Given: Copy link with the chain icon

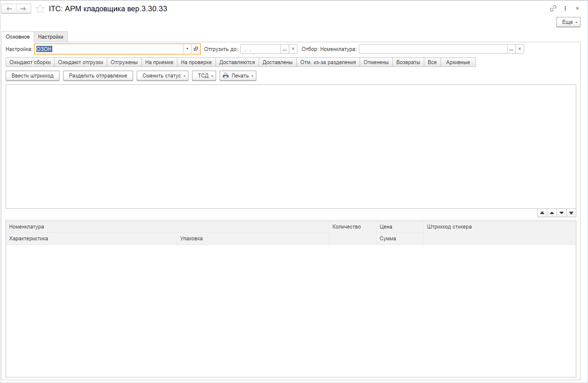Looking at the screenshot, I should click(553, 8).
